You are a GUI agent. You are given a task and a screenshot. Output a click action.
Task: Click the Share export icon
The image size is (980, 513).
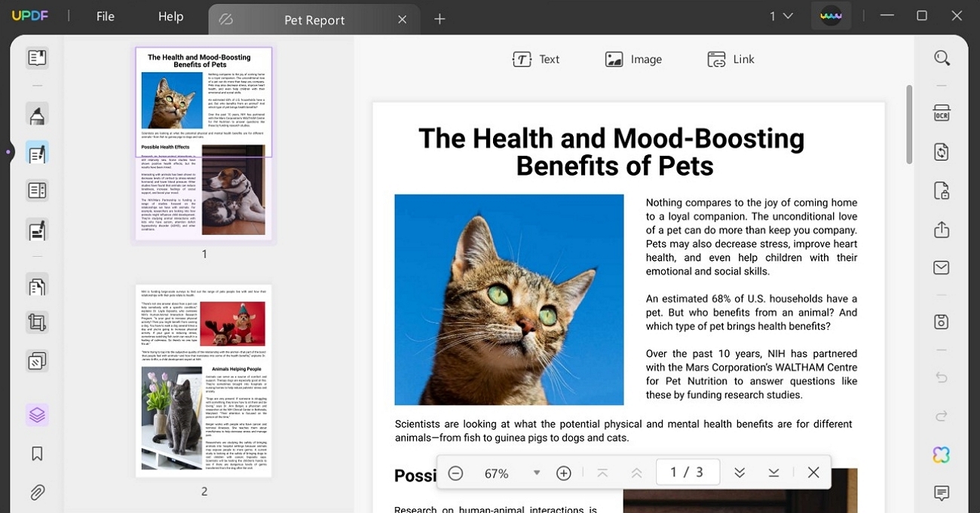pos(942,230)
